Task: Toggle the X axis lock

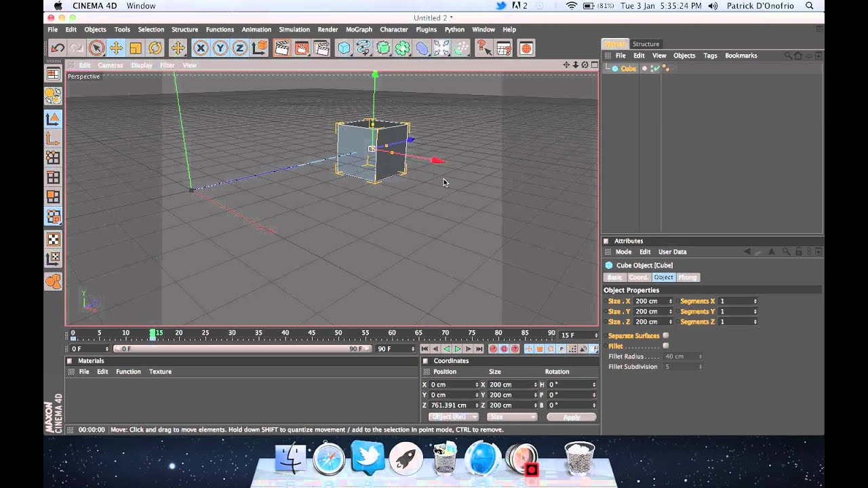Action: [201, 48]
